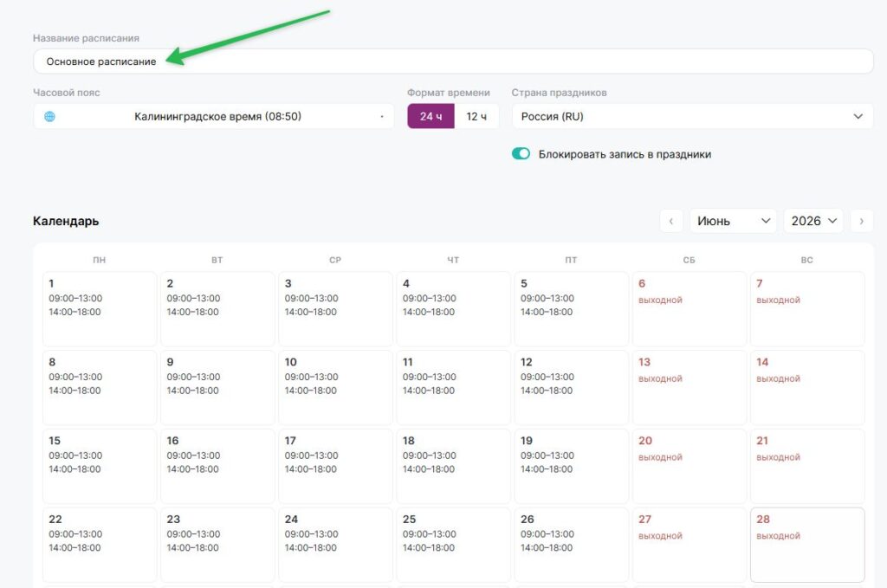The height and width of the screenshot is (588, 887).
Task: Open the Россия (RU) holiday country dropdown
Action: pos(692,116)
